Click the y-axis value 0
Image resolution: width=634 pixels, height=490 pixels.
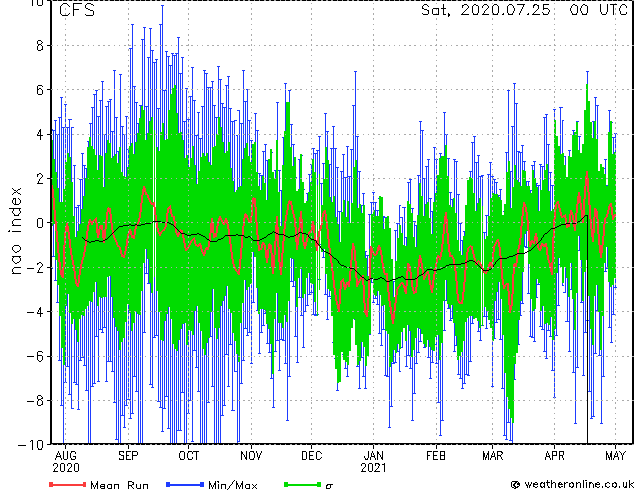coord(39,223)
